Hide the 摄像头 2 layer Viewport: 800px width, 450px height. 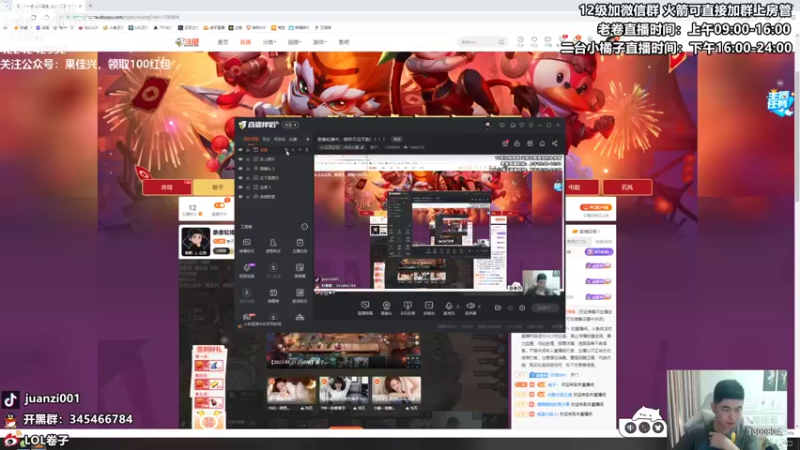[241, 168]
